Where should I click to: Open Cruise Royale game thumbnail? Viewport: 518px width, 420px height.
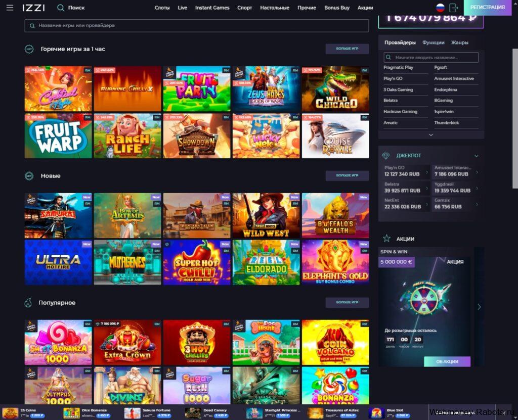tap(335, 136)
